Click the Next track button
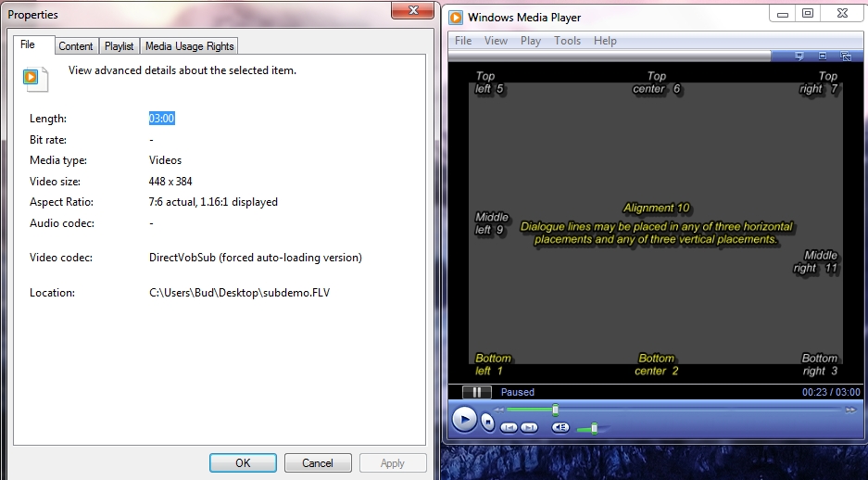The width and height of the screenshot is (868, 480). [529, 427]
